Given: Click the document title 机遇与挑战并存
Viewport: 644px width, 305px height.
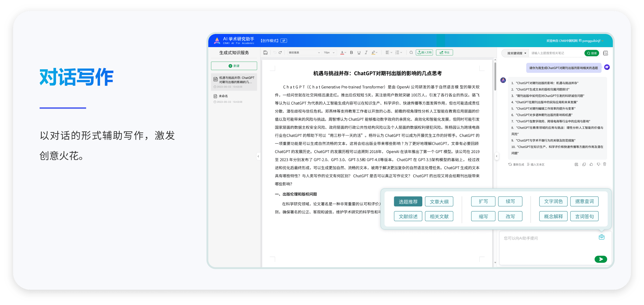Looking at the screenshot, I should (377, 73).
